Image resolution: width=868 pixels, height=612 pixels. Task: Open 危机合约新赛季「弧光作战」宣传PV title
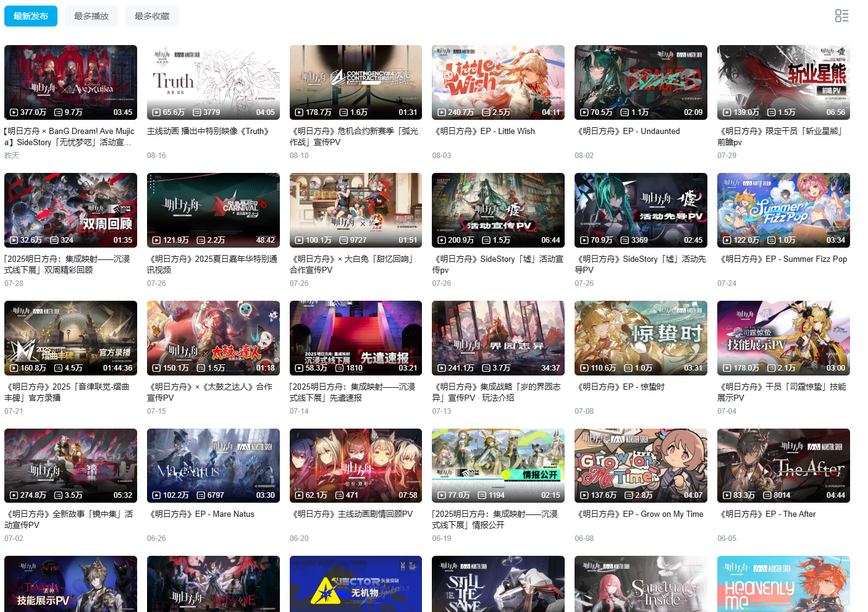click(x=355, y=136)
